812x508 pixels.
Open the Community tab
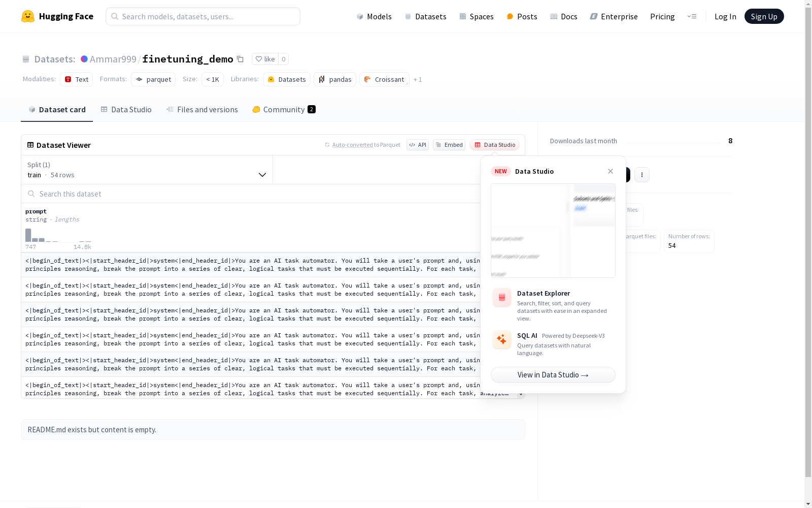click(284, 110)
